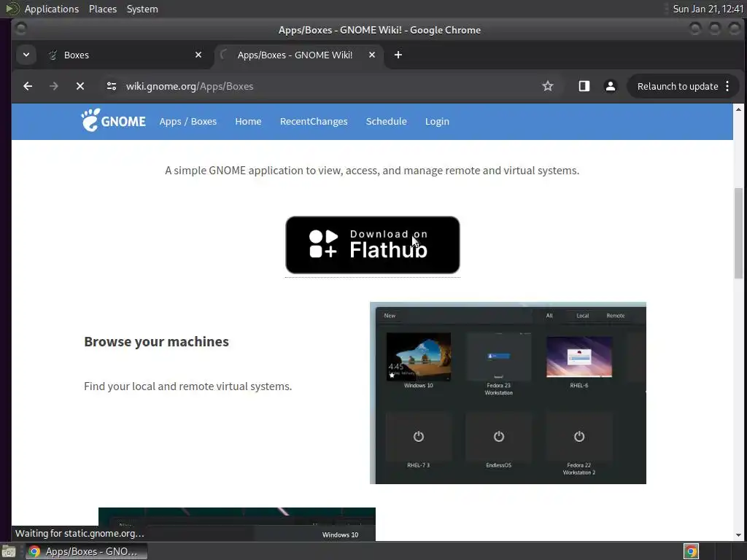Open the Schedule page
Viewport: 747px width, 560px height.
point(387,122)
